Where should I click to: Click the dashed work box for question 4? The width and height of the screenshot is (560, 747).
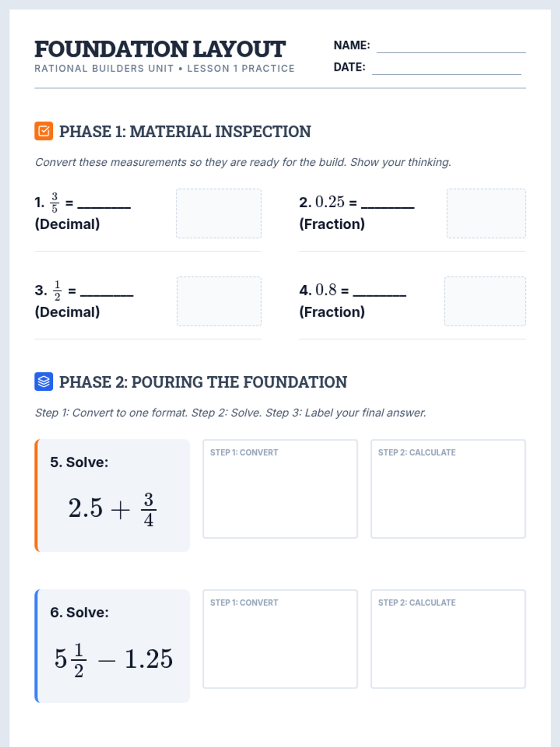pyautogui.click(x=485, y=301)
